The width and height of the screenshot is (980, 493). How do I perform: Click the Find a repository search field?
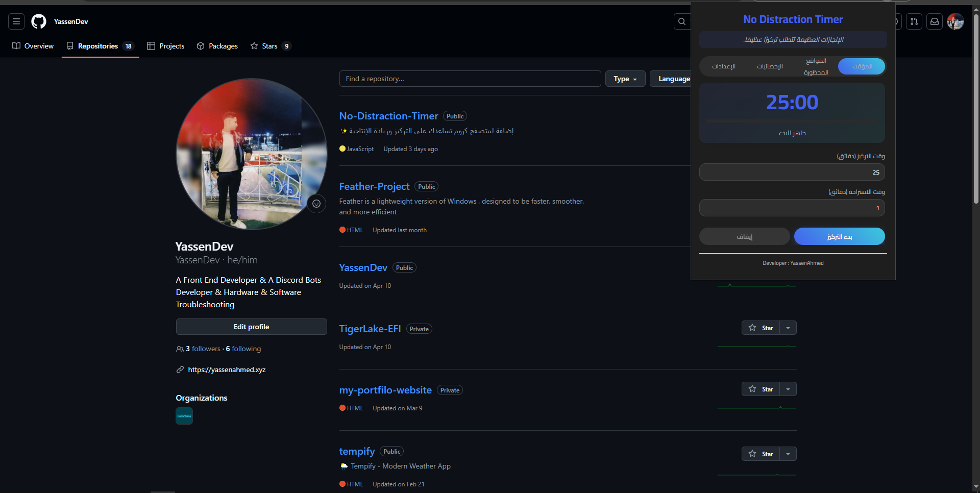click(470, 79)
